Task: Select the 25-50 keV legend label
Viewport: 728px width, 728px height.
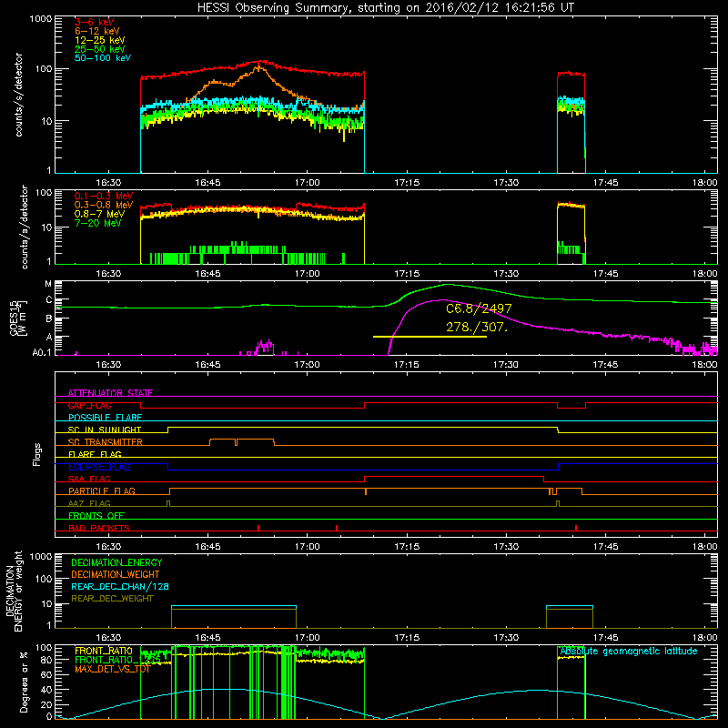Action: [100, 49]
